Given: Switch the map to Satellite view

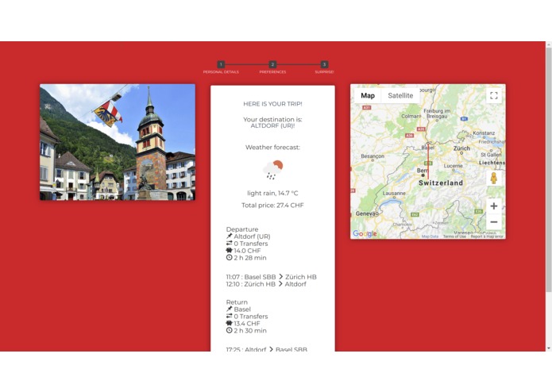Looking at the screenshot, I should (400, 96).
